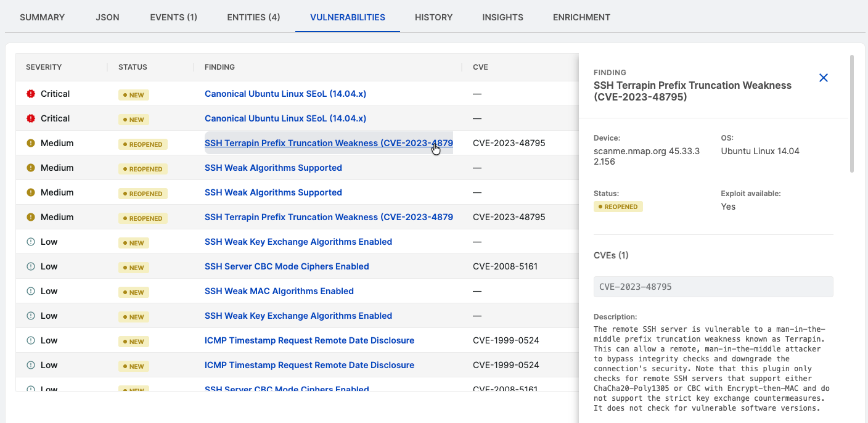Open SSH Server CBC Mode Ciphers Enabled finding
This screenshot has width=868, height=423.
tap(287, 266)
